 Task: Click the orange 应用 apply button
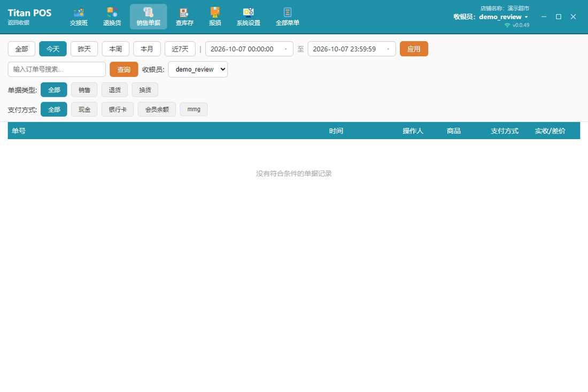[414, 49]
